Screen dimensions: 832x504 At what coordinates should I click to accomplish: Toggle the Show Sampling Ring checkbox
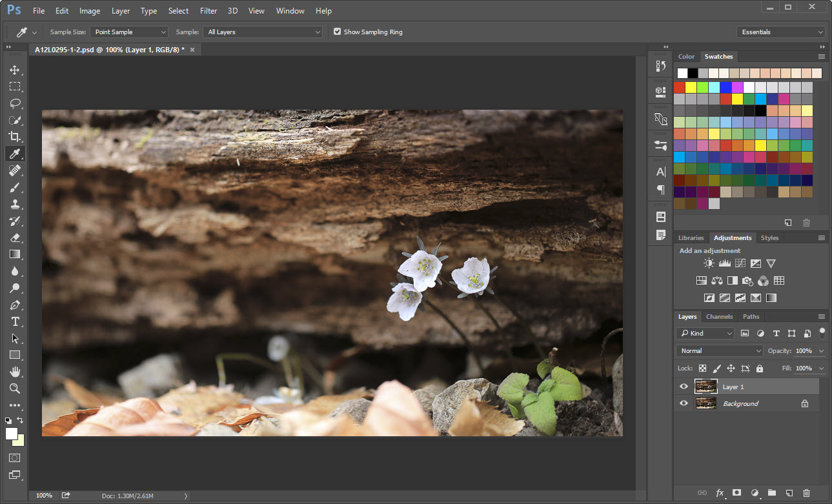(x=337, y=32)
